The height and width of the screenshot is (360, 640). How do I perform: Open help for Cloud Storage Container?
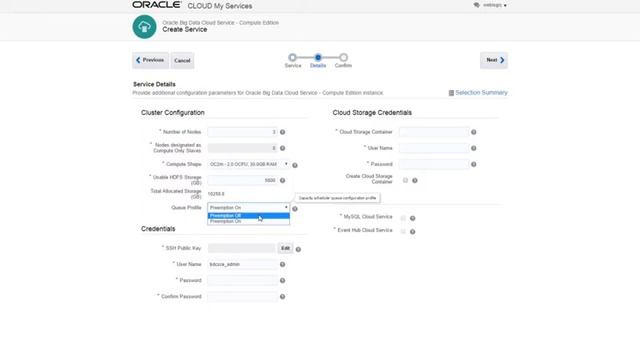473,132
